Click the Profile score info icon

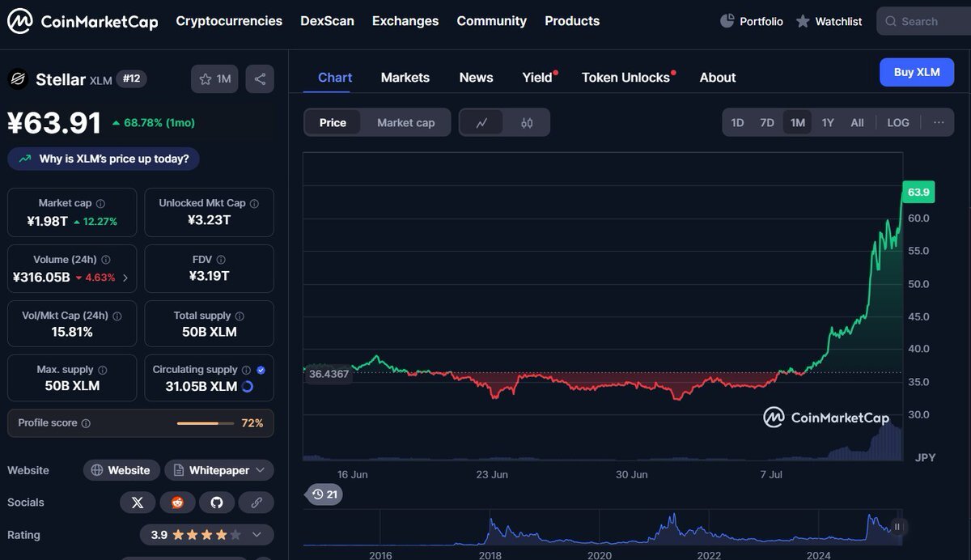pyautogui.click(x=86, y=423)
